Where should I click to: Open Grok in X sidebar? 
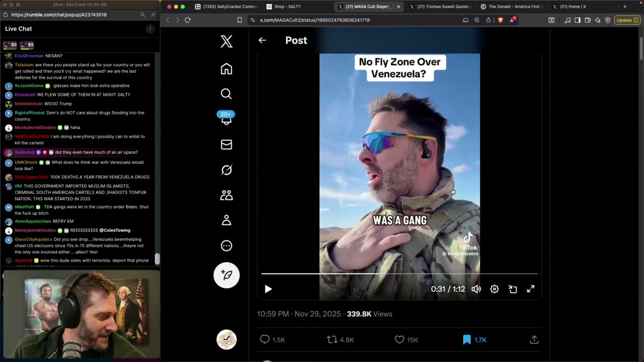point(226,170)
